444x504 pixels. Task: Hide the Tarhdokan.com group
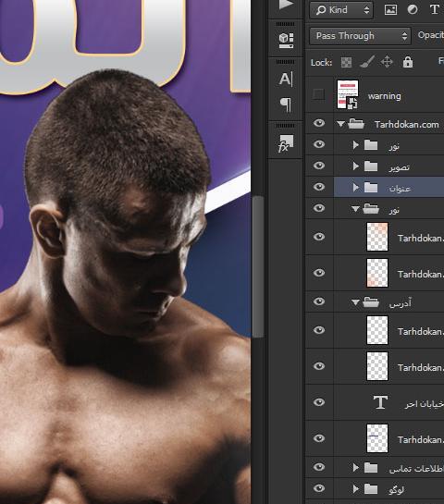319,123
